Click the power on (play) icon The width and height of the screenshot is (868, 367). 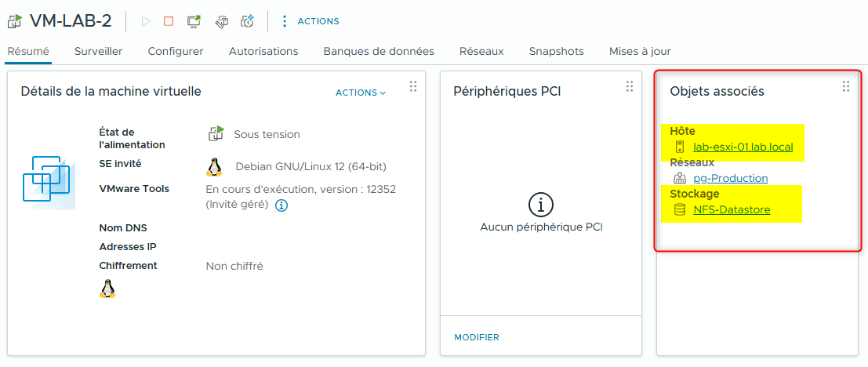[x=146, y=22]
